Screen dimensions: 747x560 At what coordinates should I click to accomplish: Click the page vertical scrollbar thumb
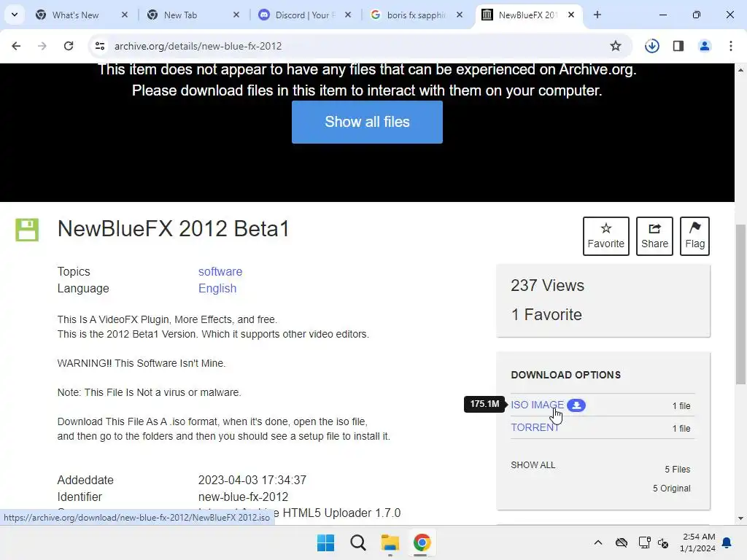(x=740, y=304)
